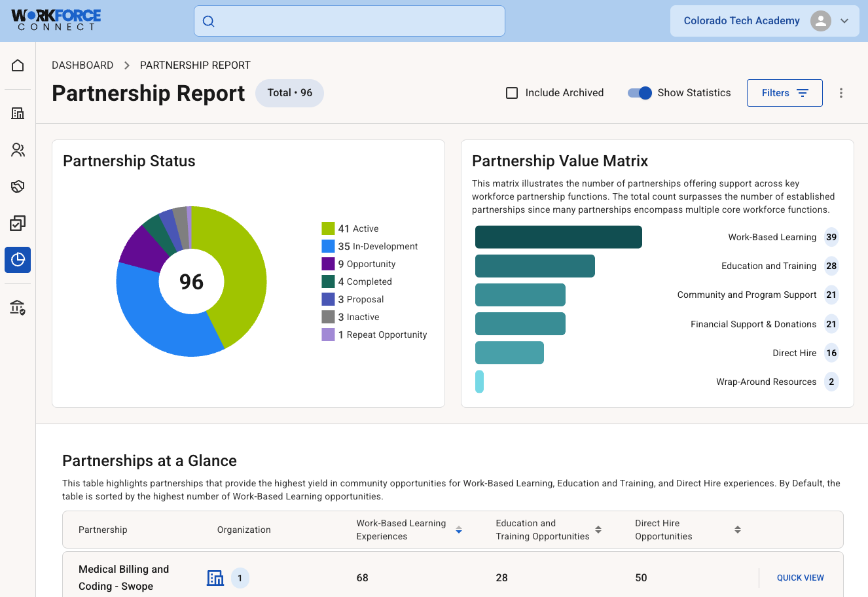Turn off the Show Statistics toggle

coord(640,93)
